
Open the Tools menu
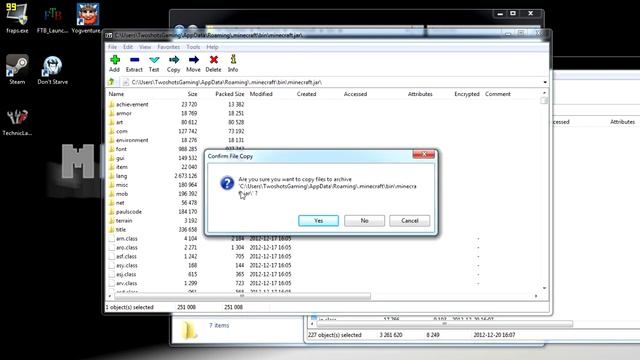tap(193, 47)
